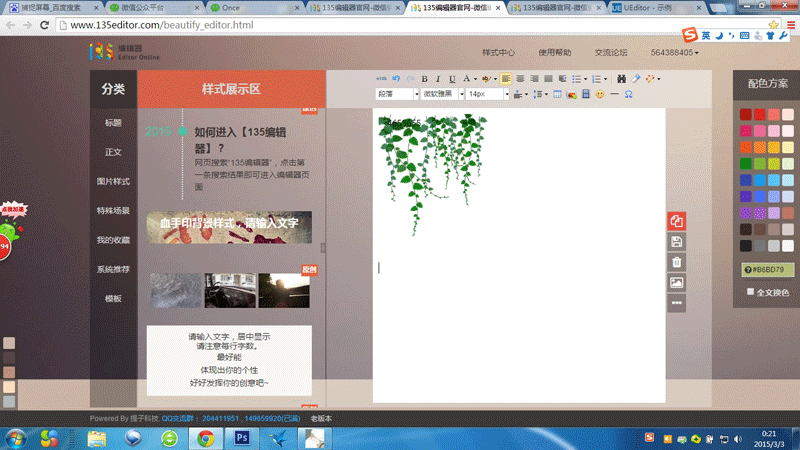Redo the last edit

(410, 79)
